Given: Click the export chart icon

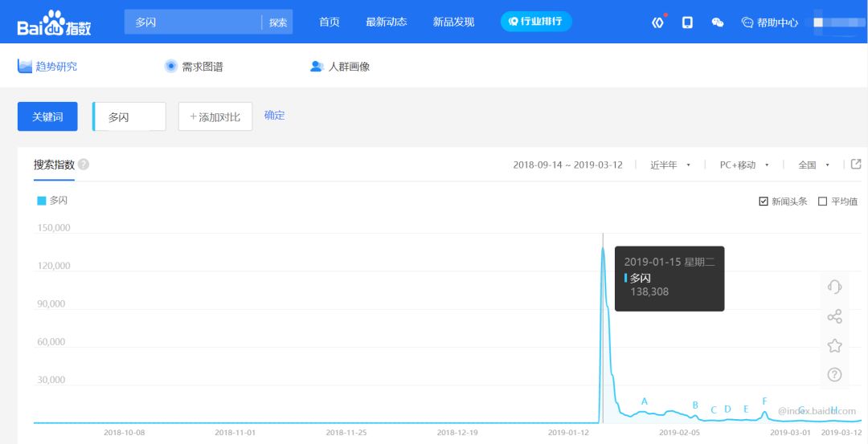Looking at the screenshot, I should pos(856,165).
